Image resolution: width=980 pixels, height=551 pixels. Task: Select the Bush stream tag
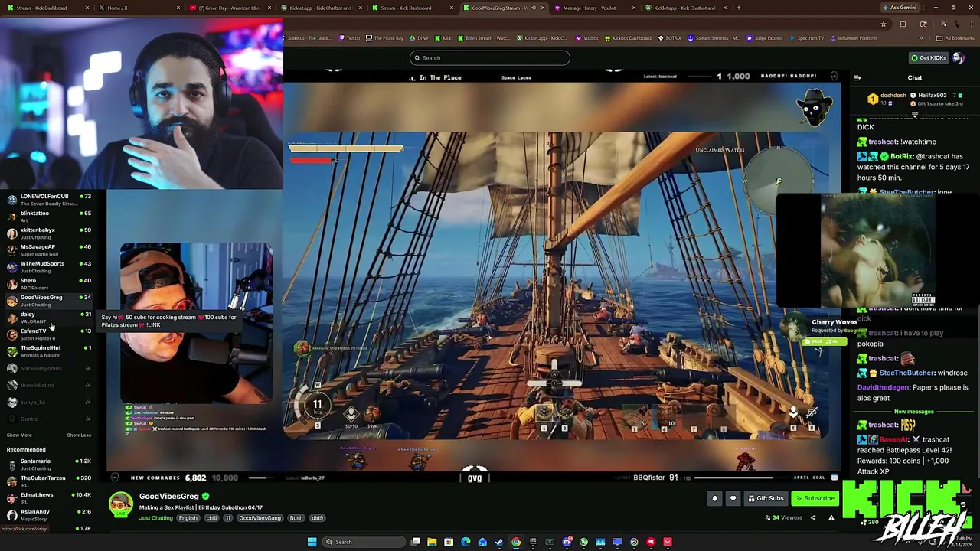[296, 518]
